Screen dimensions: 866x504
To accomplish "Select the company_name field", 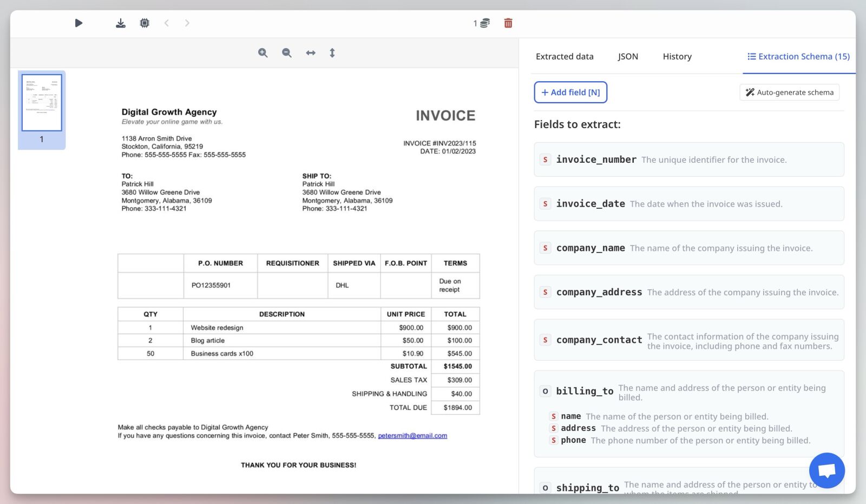I will pyautogui.click(x=689, y=248).
